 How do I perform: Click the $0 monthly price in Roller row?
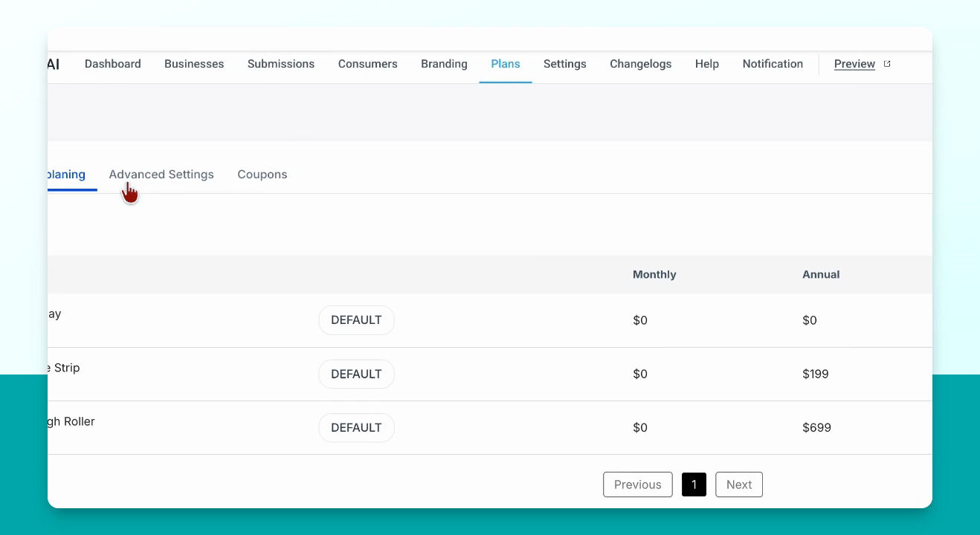tap(640, 427)
